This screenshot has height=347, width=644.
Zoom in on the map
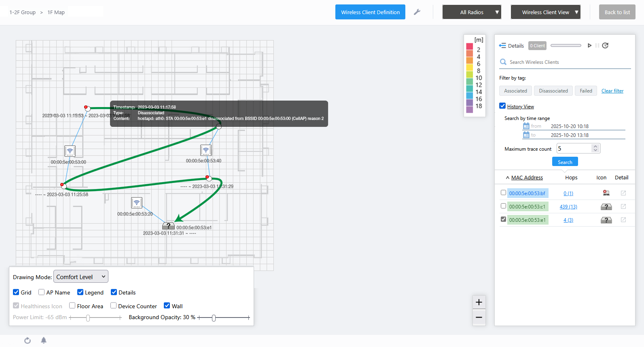click(479, 302)
